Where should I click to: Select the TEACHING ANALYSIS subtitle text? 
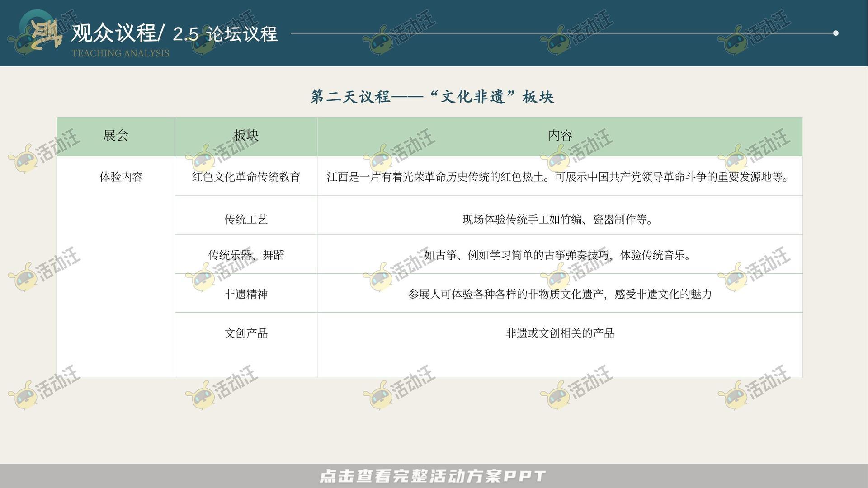coord(120,53)
